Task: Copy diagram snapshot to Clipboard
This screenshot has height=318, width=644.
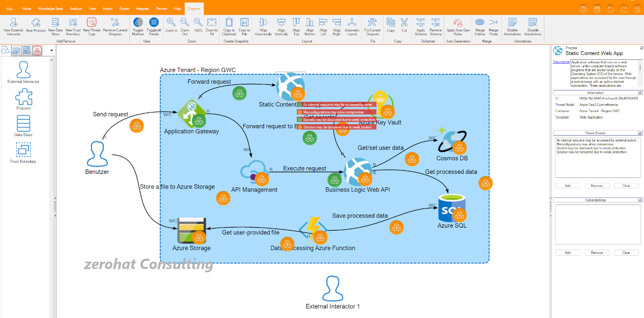Action: (229, 26)
